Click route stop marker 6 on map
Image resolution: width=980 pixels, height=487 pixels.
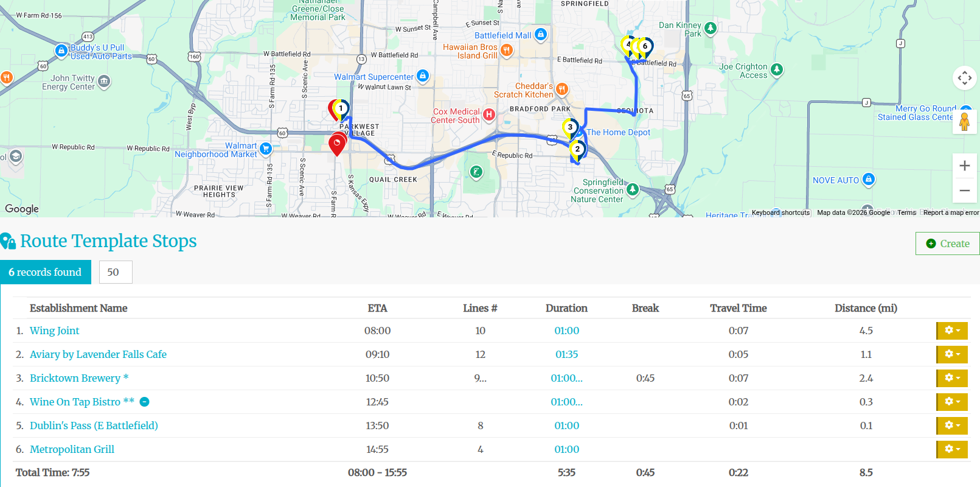coord(645,47)
